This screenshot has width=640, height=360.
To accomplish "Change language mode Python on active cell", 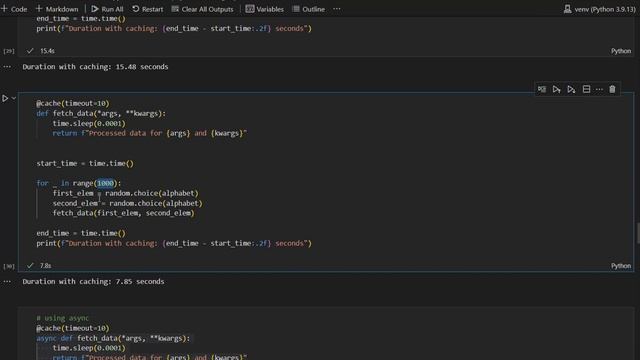I will [621, 266].
